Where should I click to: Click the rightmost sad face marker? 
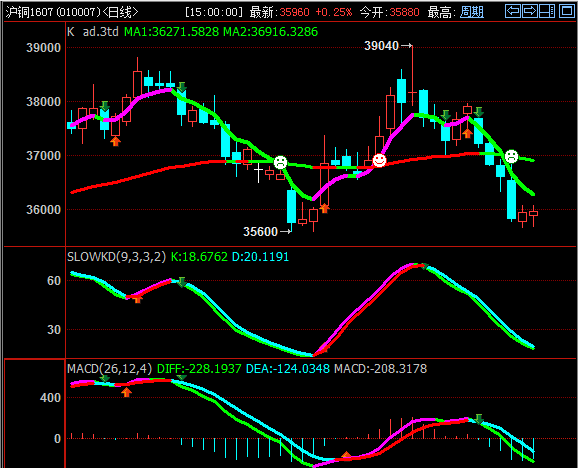[x=511, y=156]
